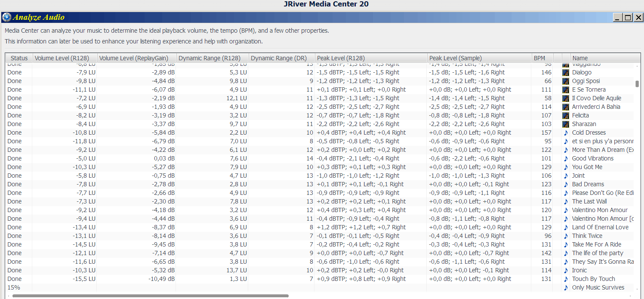Click music note icon beside Touch By Touch
Screen dimensions: 644x299
tap(566, 279)
